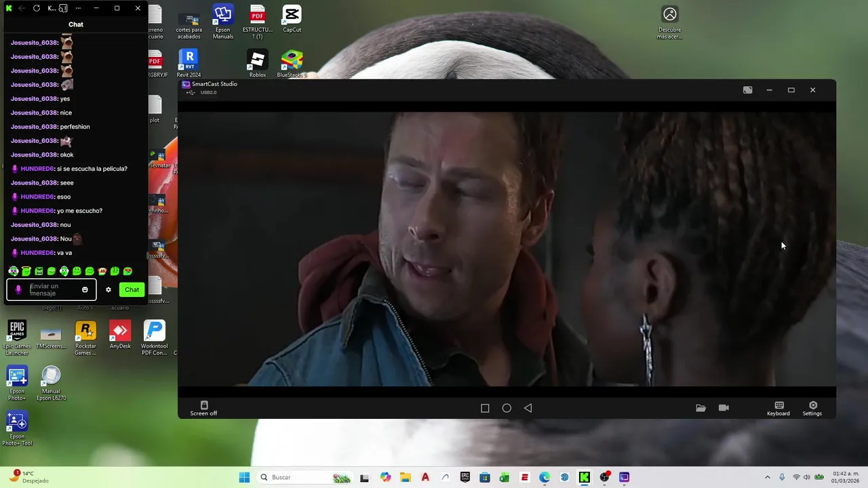Focus the 'Enviar un mensaje' input field
Viewport: 868px width, 488px height.
coord(53,289)
